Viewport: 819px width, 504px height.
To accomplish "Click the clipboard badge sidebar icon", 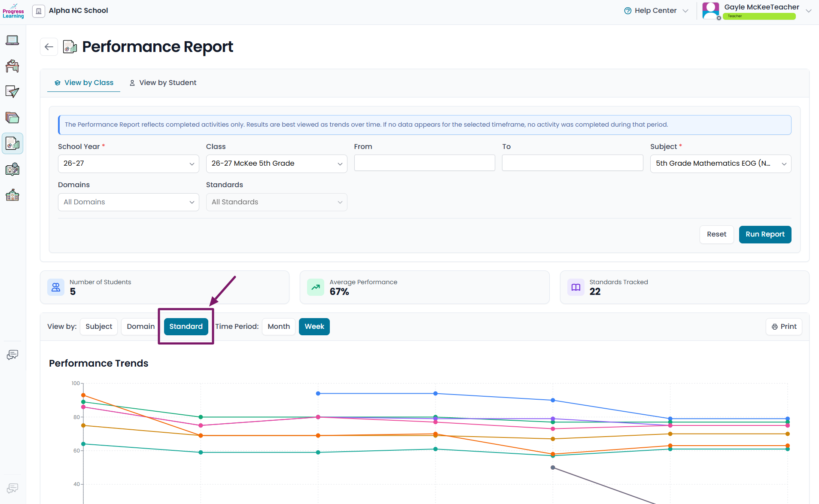I will point(12,169).
